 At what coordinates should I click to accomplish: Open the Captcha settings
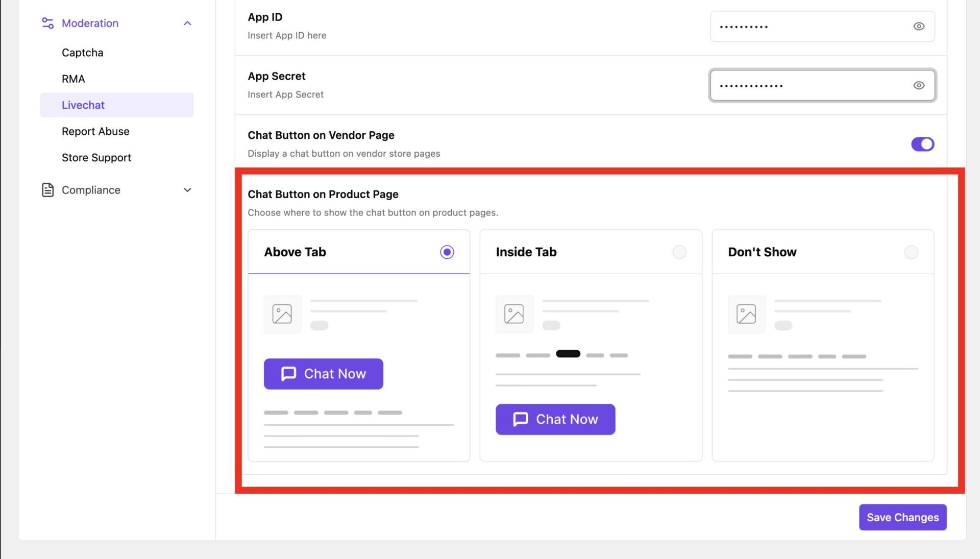pyautogui.click(x=82, y=53)
